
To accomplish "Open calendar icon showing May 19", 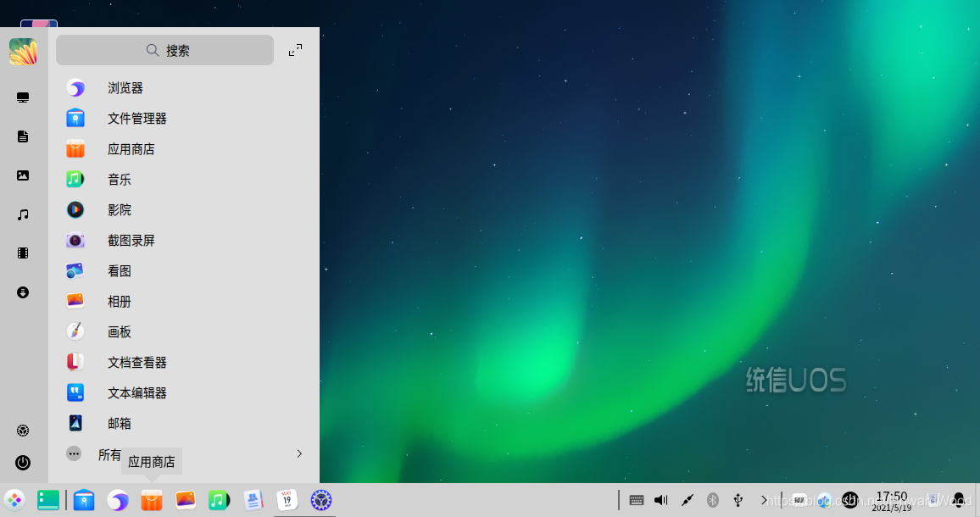I will (287, 500).
